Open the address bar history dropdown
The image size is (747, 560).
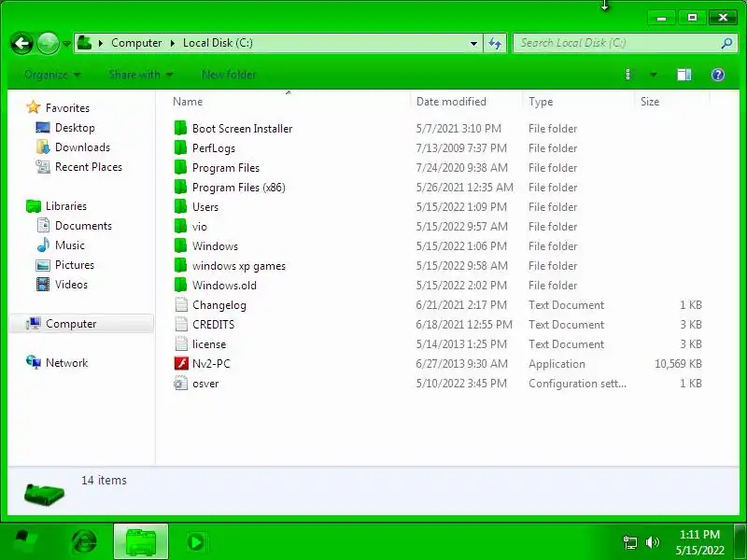pyautogui.click(x=473, y=43)
